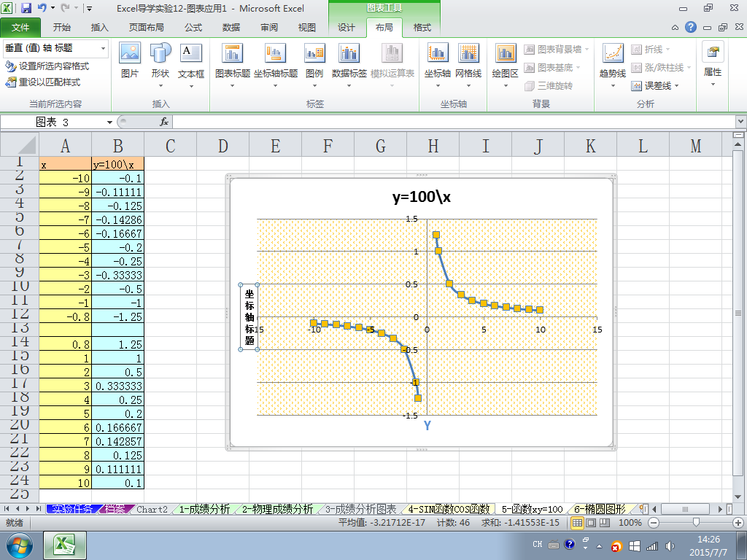Open the 6-椭圆图形 sheet tab
The image size is (747, 560).
tap(600, 509)
